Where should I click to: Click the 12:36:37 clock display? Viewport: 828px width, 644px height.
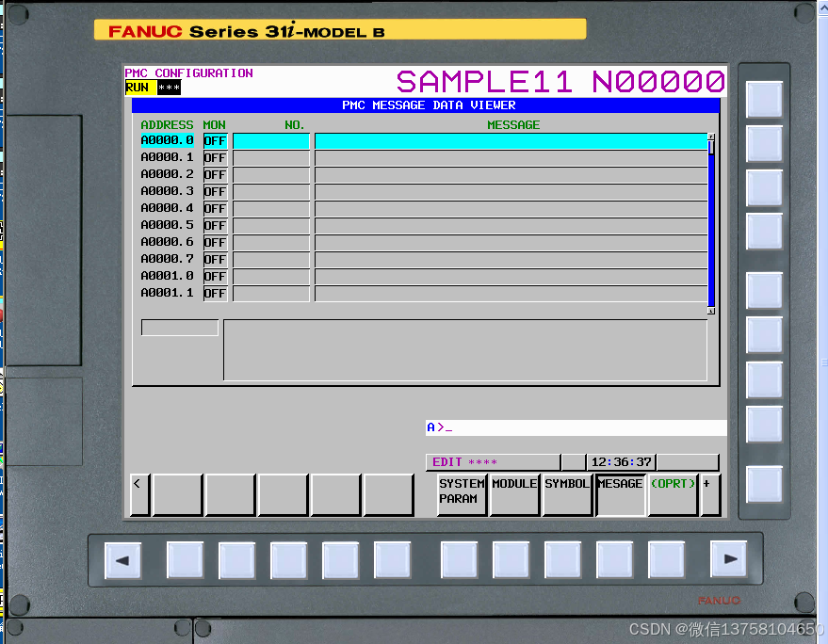pos(621,462)
